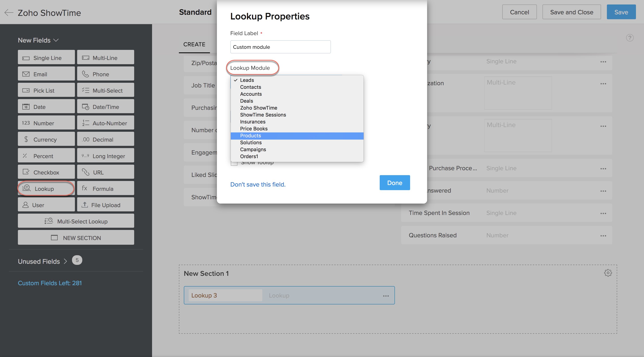Screen dimensions: 644x357
Task: Select the Lookup field type
Action: click(x=46, y=189)
